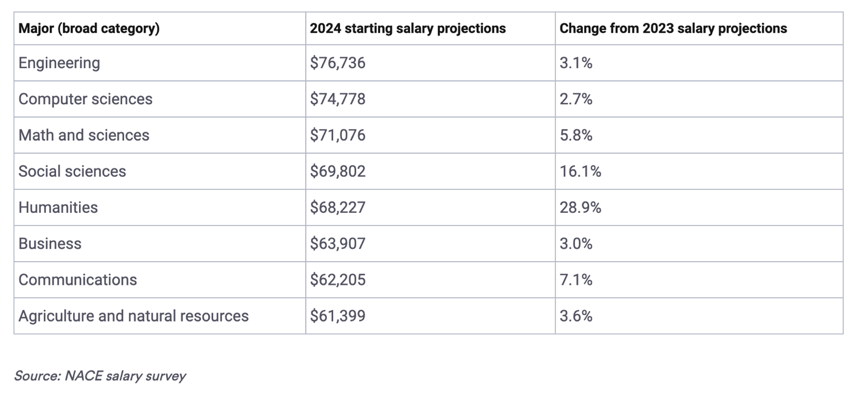The height and width of the screenshot is (406, 864).
Task: Click the Communications row label
Action: (x=78, y=279)
